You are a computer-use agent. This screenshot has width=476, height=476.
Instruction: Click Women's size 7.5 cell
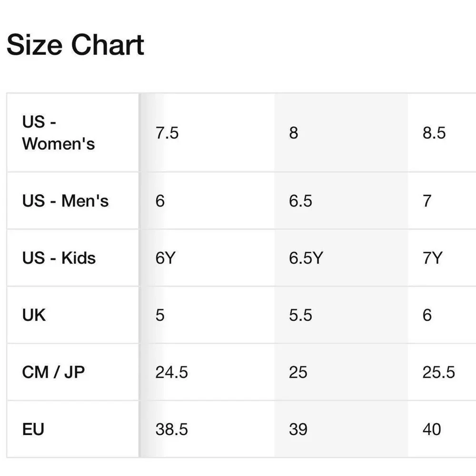tap(167, 133)
